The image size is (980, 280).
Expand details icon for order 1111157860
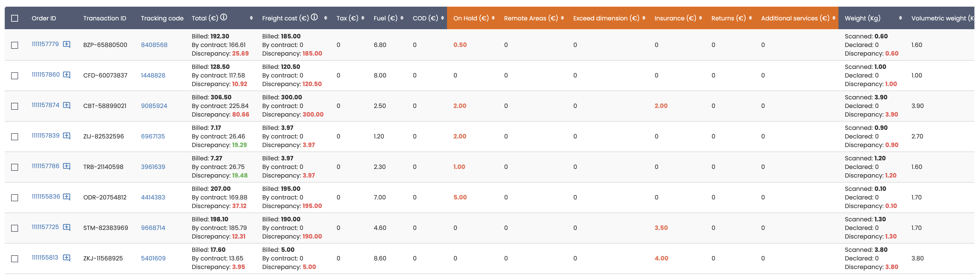click(67, 75)
